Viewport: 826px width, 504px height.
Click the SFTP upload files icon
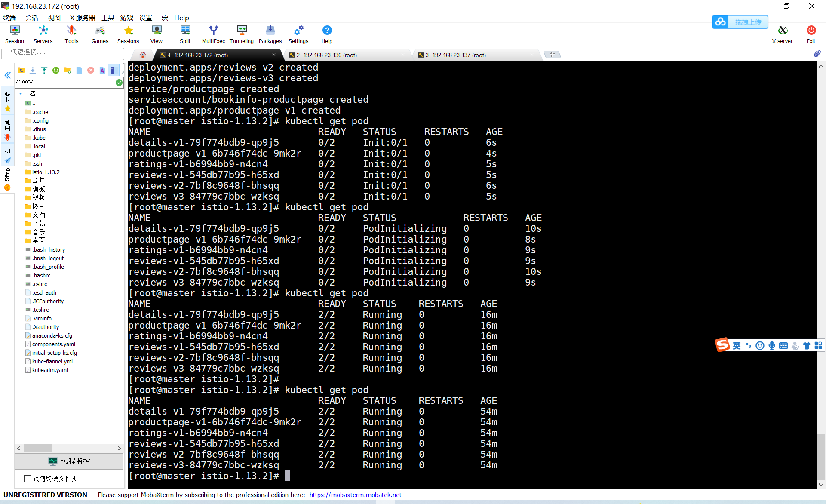pyautogui.click(x=44, y=70)
